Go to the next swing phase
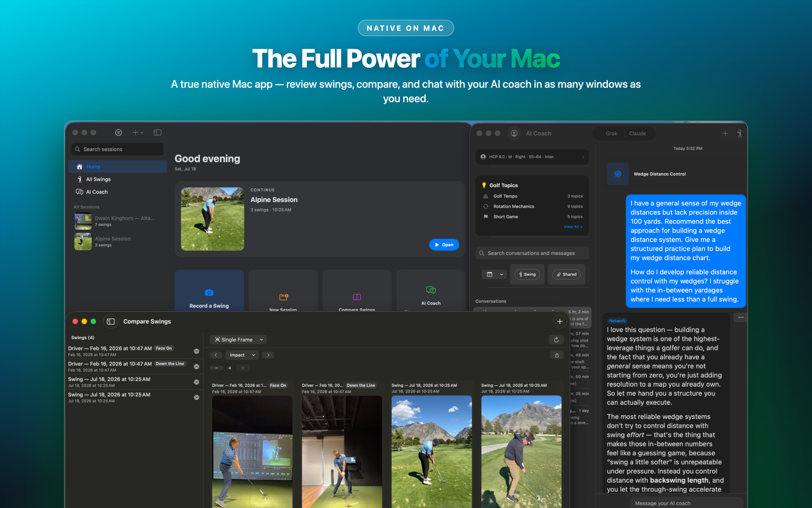The image size is (812, 508). (268, 355)
